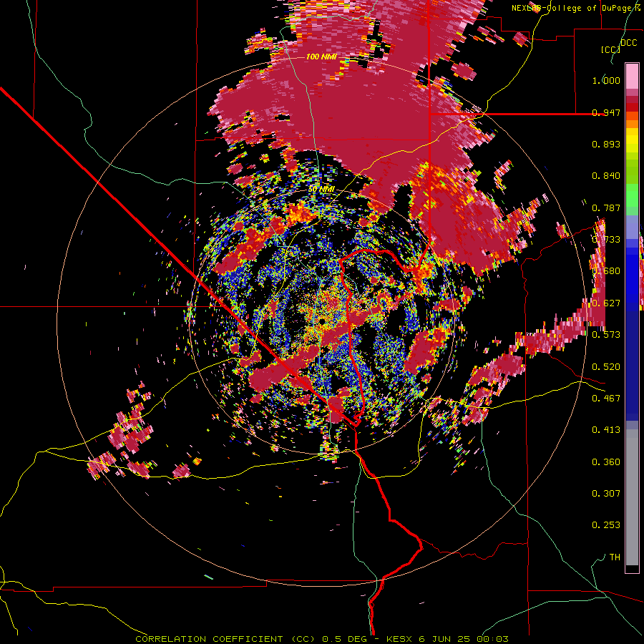
Task: Click the 0.573 color scale label
Action: pos(606,335)
